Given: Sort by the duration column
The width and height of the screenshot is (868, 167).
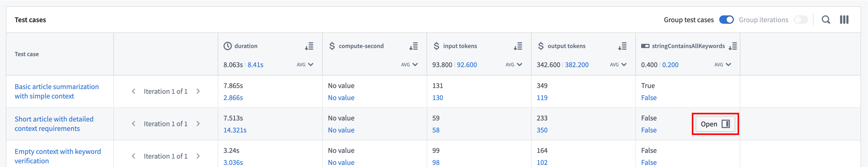Looking at the screenshot, I should click(x=309, y=46).
